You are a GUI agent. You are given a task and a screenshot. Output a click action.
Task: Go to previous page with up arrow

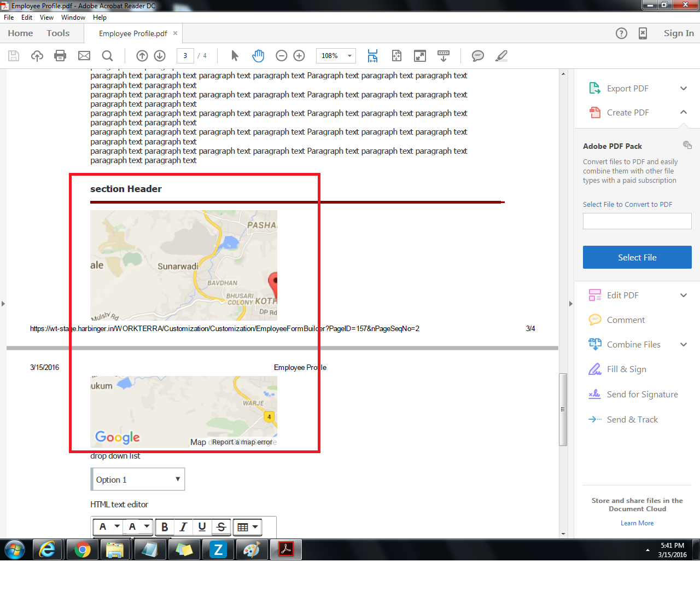tap(142, 55)
